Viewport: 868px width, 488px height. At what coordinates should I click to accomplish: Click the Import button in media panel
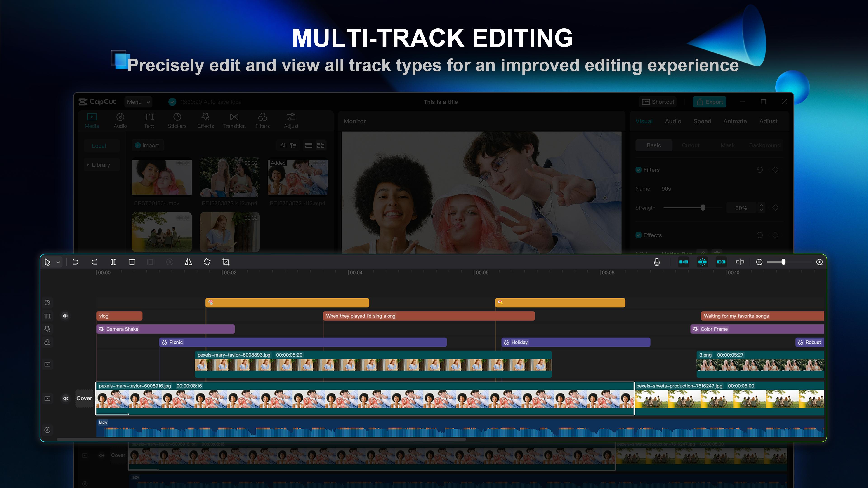147,145
